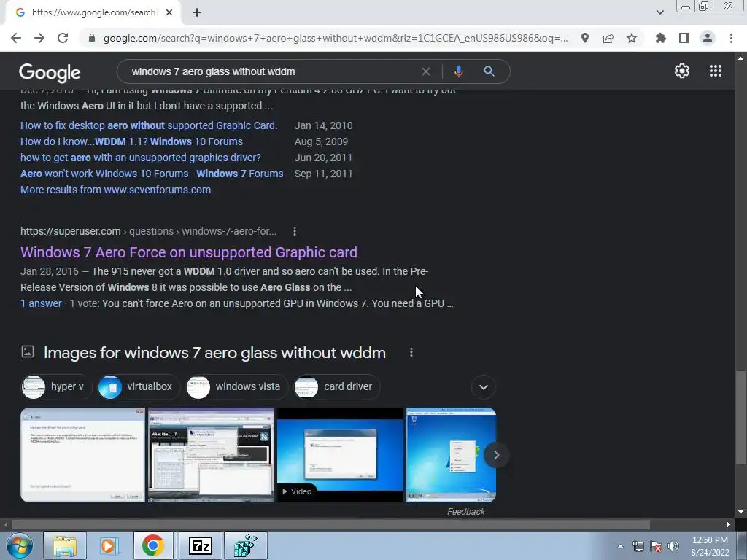Image resolution: width=747 pixels, height=560 pixels.
Task: Click the site lock icon in address bar
Action: [x=92, y=38]
